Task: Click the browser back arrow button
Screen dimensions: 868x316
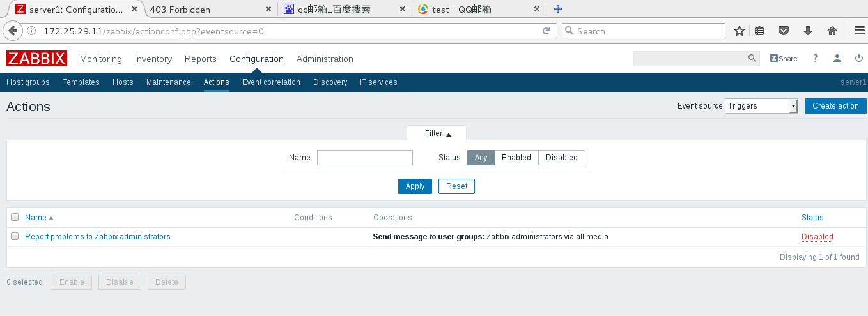Action: tap(12, 31)
